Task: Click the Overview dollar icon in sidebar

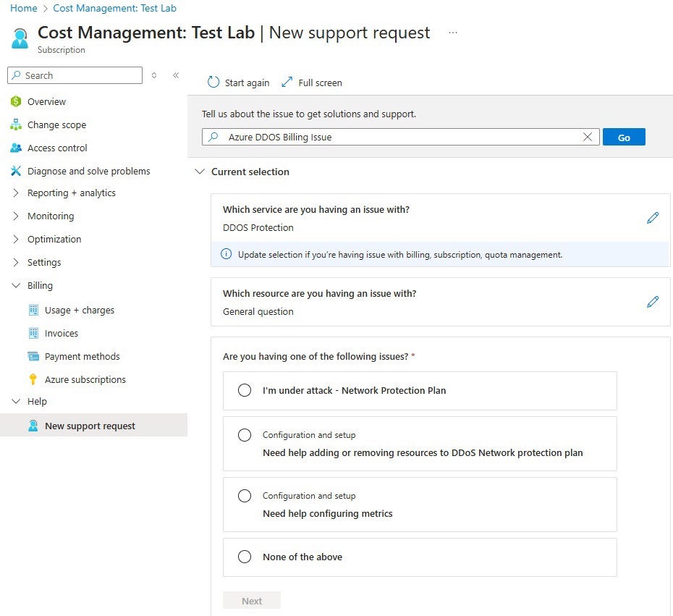Action: click(15, 101)
